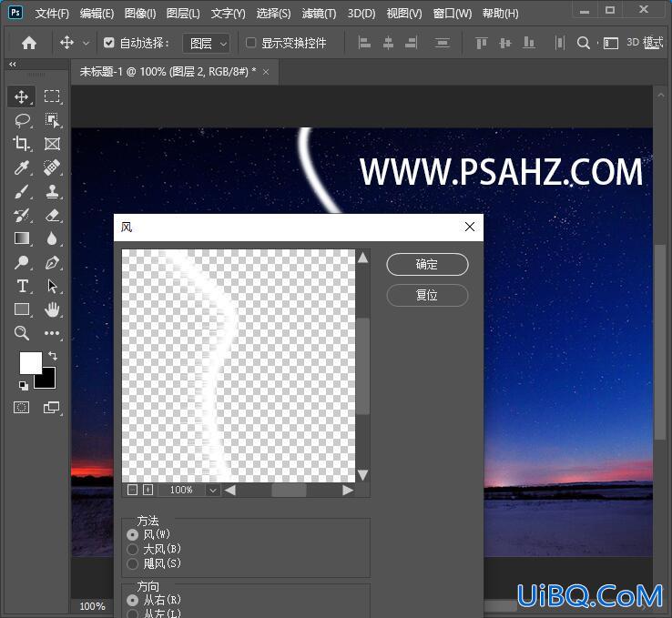Select the Path Selection tool
This screenshot has height=618, width=672.
[52, 286]
